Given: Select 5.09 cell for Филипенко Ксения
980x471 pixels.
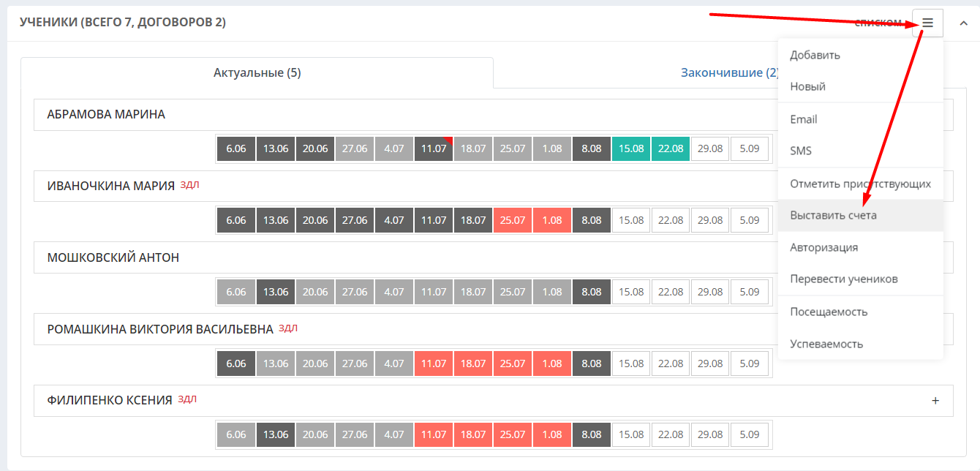Looking at the screenshot, I should click(x=750, y=434).
